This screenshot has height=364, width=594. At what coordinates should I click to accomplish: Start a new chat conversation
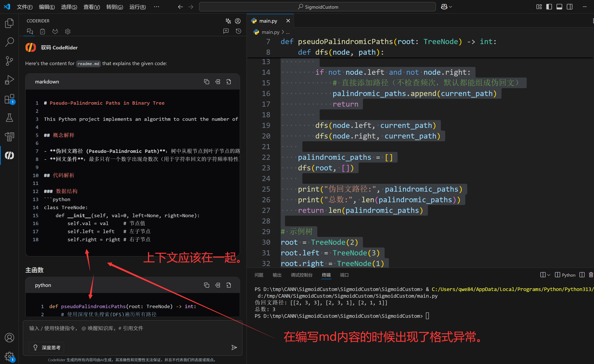226,31
